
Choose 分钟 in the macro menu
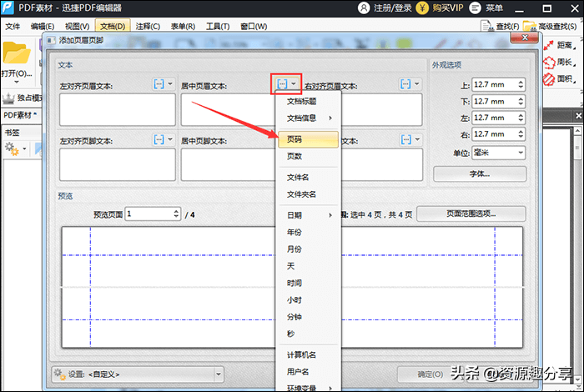[x=308, y=317]
